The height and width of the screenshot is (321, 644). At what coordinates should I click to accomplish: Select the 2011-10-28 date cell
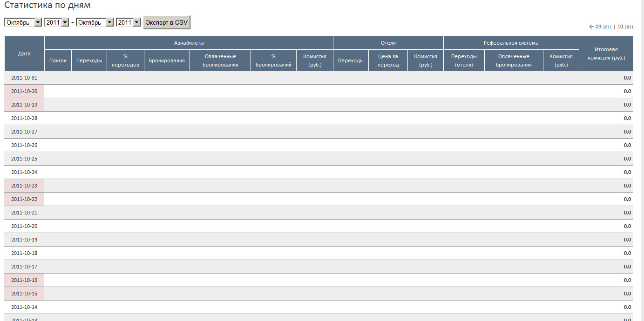(24, 118)
